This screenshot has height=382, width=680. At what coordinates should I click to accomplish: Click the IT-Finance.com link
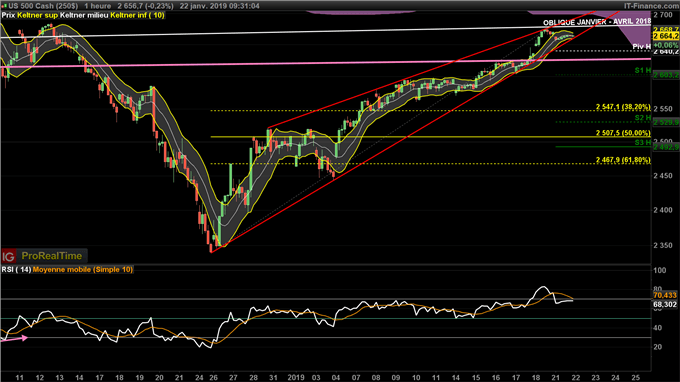pos(651,6)
